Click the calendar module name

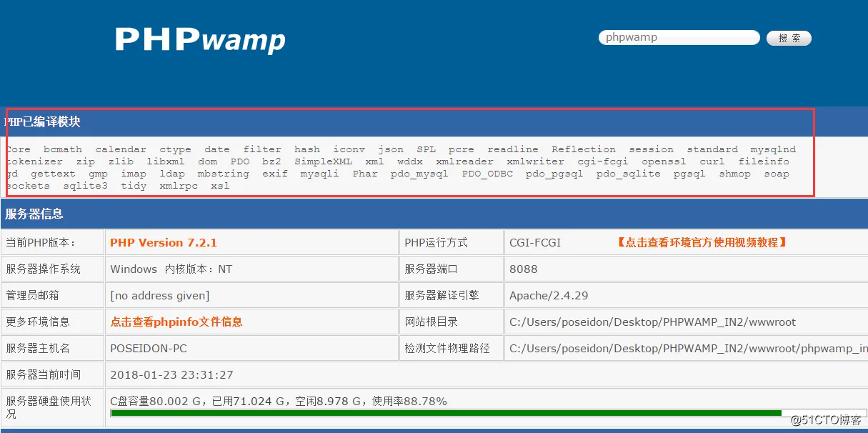[121, 149]
